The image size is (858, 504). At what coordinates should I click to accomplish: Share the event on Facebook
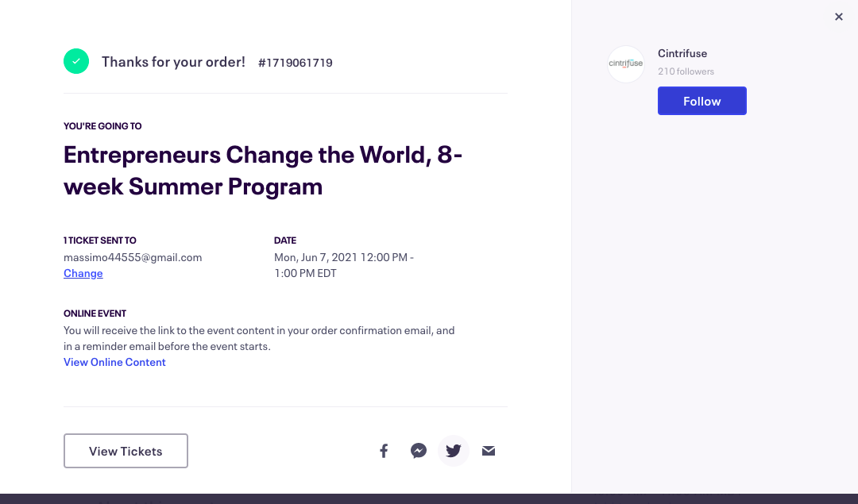click(385, 451)
